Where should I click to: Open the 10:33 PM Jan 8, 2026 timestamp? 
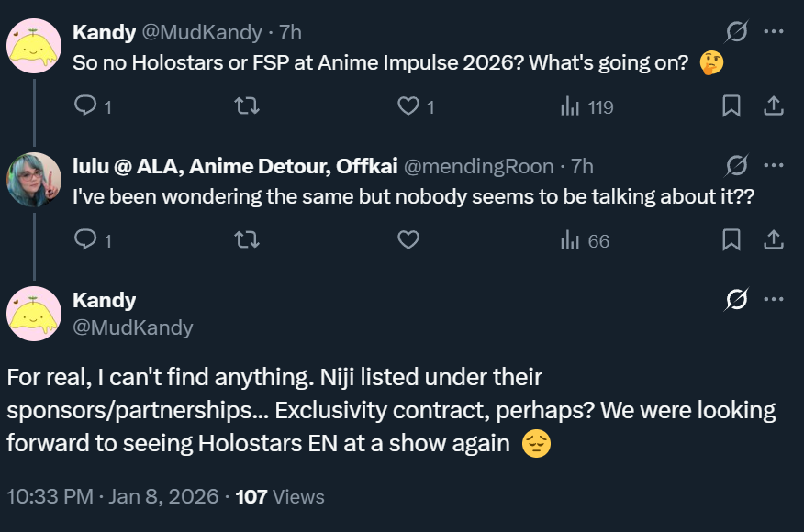click(112, 497)
